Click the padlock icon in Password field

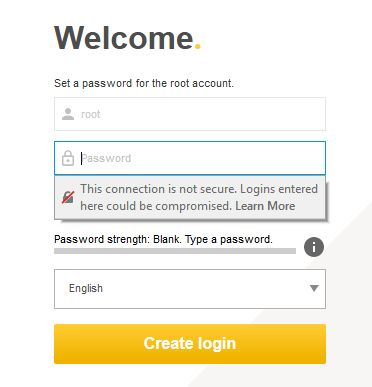(x=68, y=158)
